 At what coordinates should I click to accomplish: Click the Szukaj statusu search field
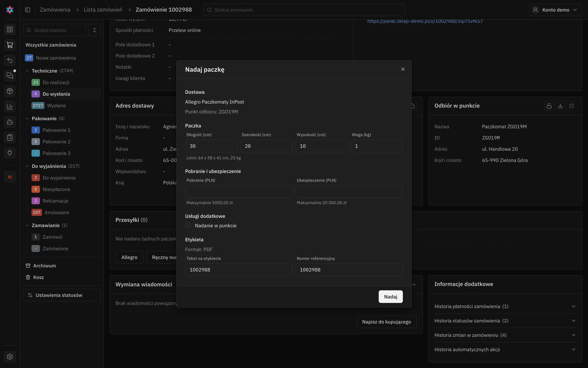pos(54,30)
